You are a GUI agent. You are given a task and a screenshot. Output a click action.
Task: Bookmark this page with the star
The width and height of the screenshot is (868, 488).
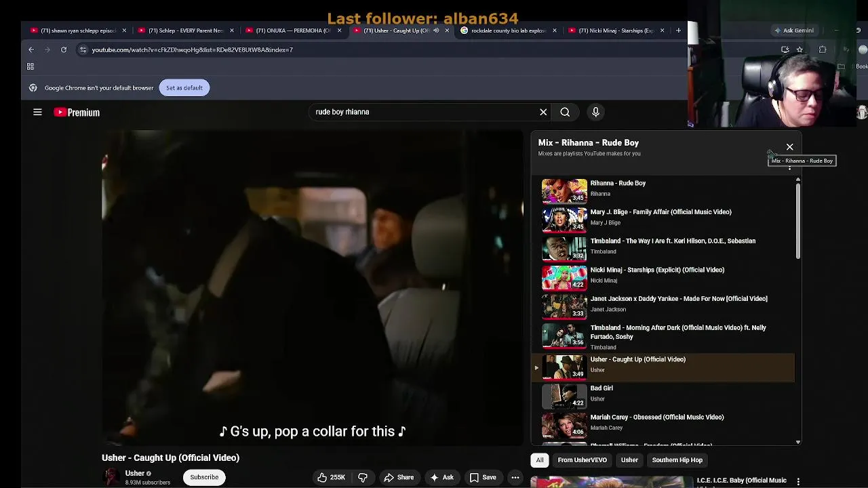(x=800, y=49)
